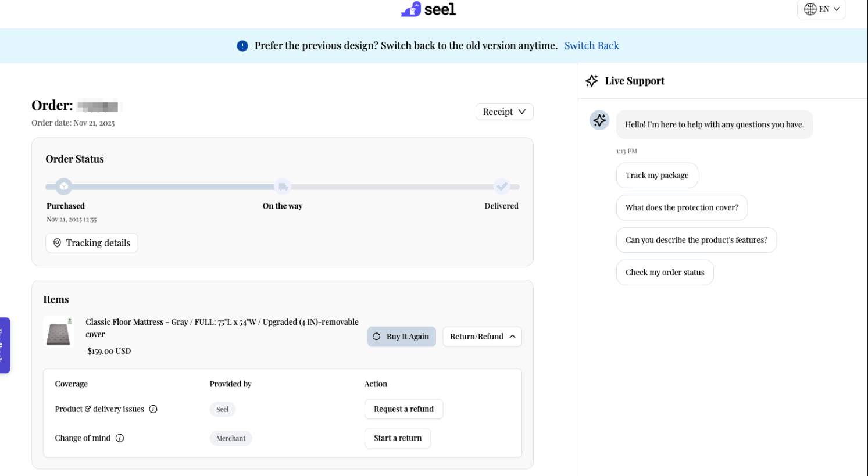Click the Delivered checkmark status icon

[502, 187]
